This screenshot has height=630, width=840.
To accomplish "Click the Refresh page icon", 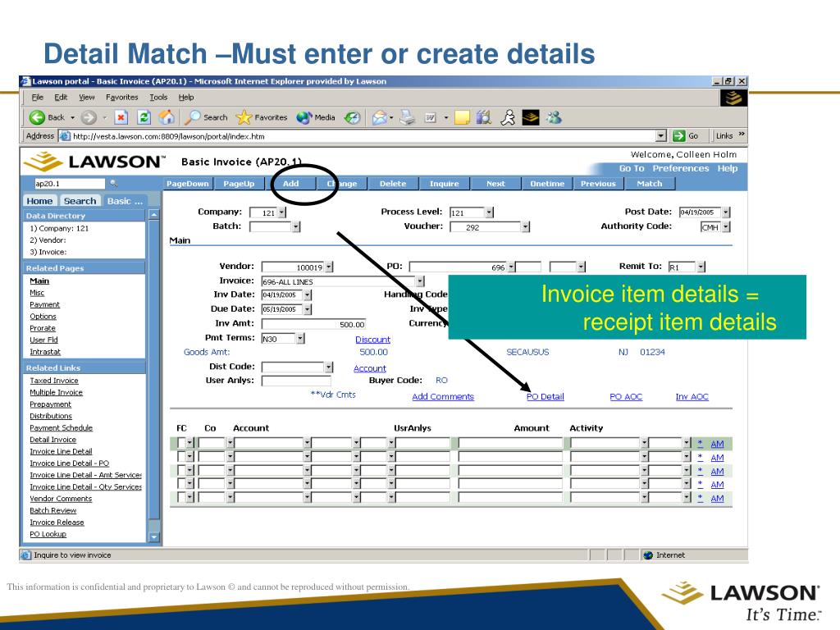I will pos(144,117).
